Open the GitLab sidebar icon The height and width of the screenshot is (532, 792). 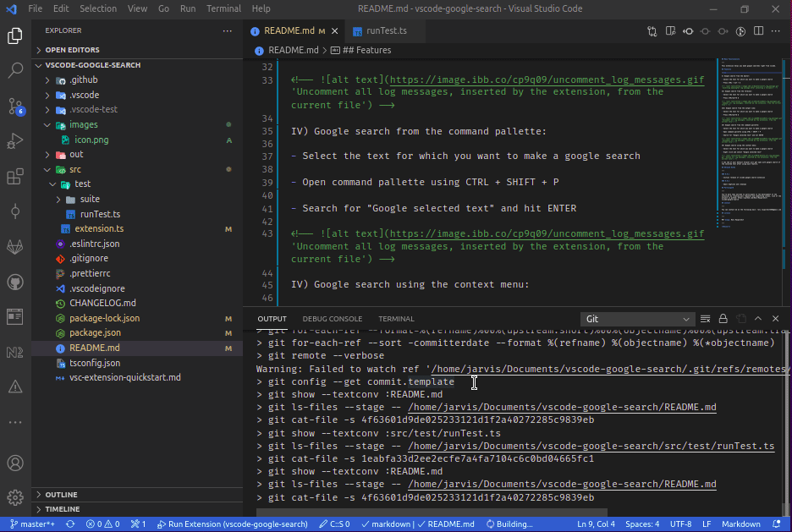(15, 247)
